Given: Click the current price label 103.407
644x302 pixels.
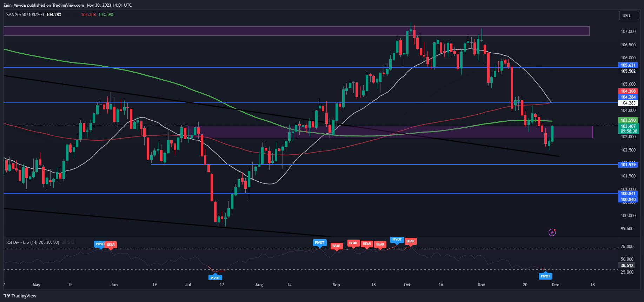Looking at the screenshot, I should click(x=628, y=126).
